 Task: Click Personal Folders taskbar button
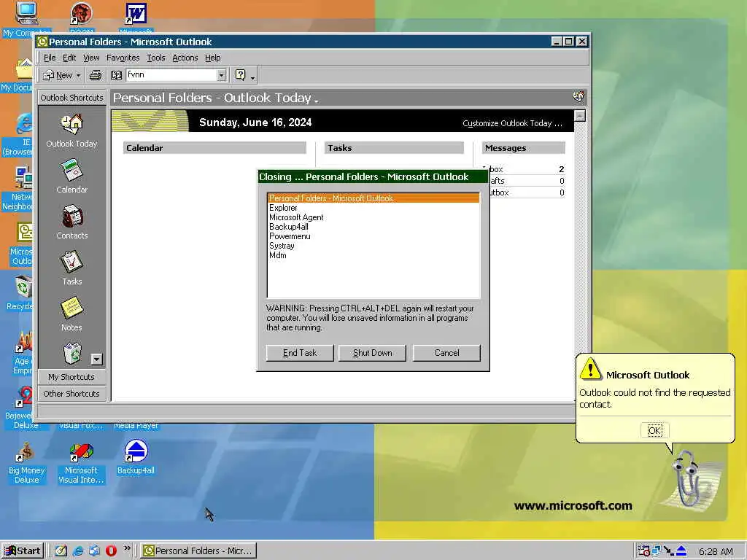[199, 551]
